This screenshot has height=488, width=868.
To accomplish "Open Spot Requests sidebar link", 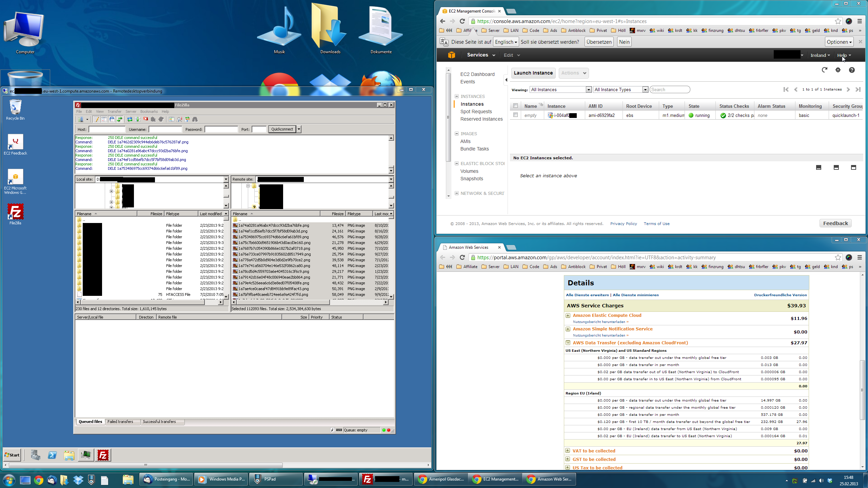I will coord(476,111).
